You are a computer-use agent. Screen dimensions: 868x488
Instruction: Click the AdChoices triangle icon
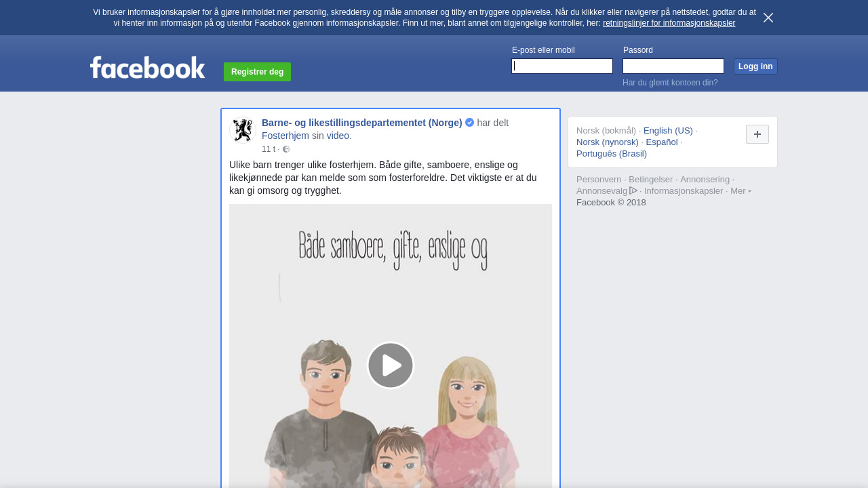633,190
